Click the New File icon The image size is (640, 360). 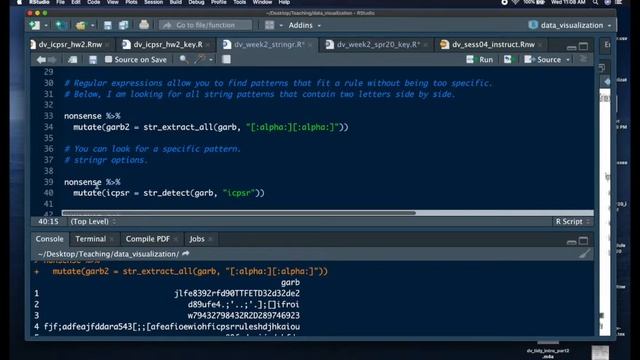tap(34, 25)
